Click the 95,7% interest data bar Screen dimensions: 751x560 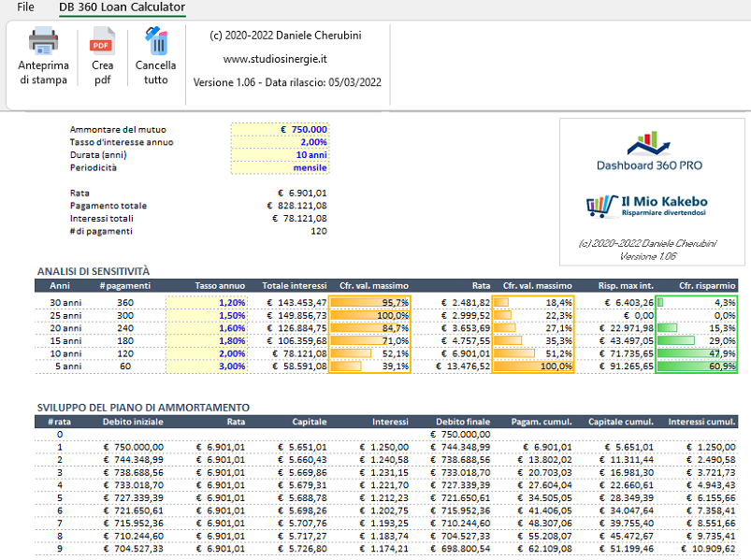(369, 303)
